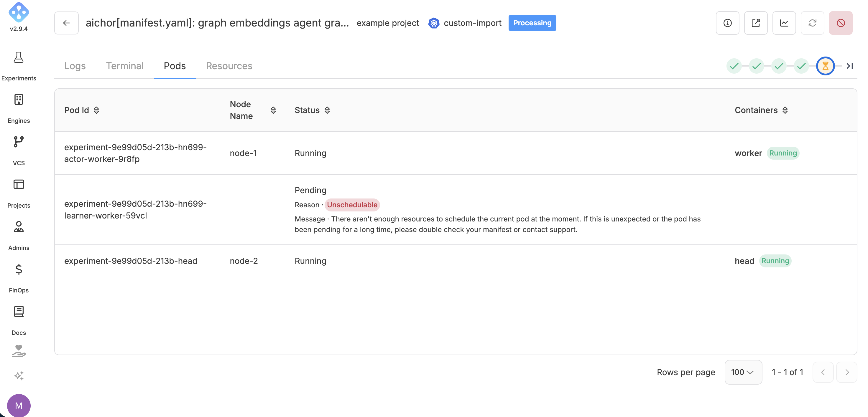This screenshot has height=417, width=868.
Task: Switch to the Logs tab
Action: (75, 66)
